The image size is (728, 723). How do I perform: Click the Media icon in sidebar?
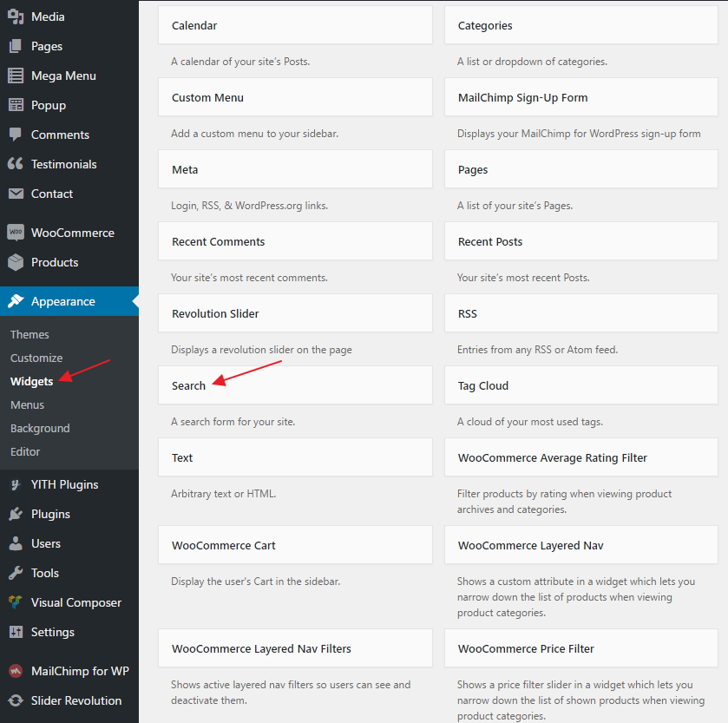[16, 16]
